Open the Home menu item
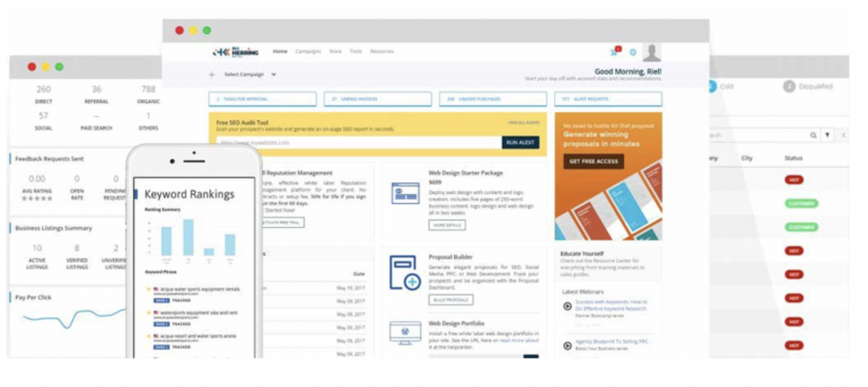The image size is (868, 387). [x=280, y=52]
